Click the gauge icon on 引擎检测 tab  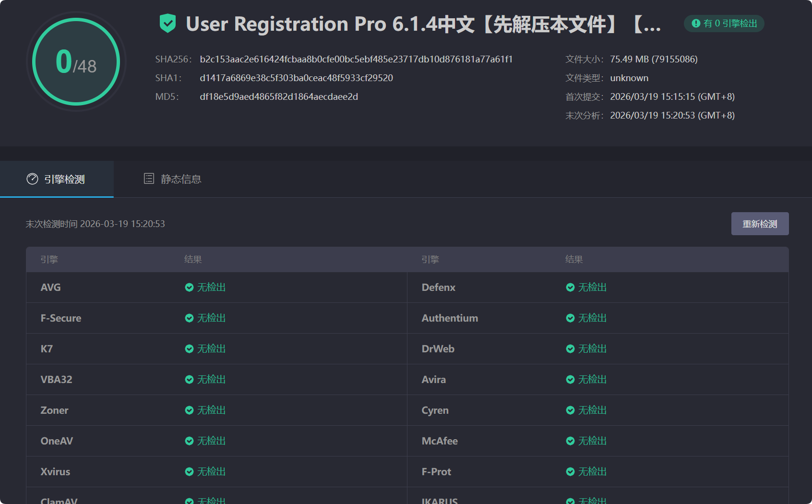point(32,179)
